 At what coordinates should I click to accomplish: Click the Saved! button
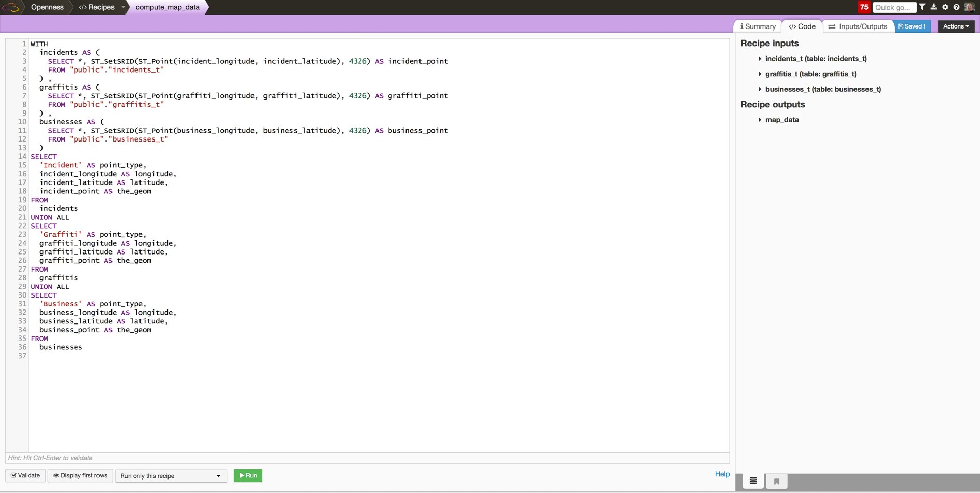(912, 26)
